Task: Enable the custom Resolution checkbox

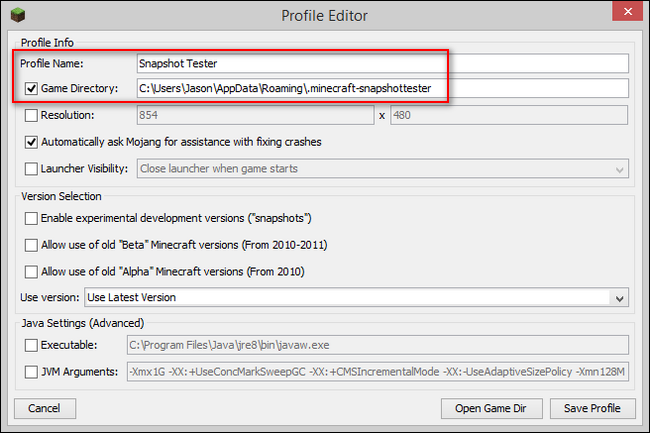Action: pyautogui.click(x=32, y=115)
